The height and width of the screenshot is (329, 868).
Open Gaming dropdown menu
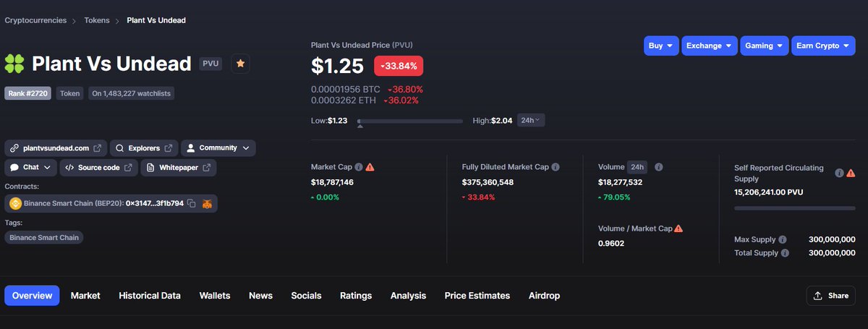(x=764, y=46)
